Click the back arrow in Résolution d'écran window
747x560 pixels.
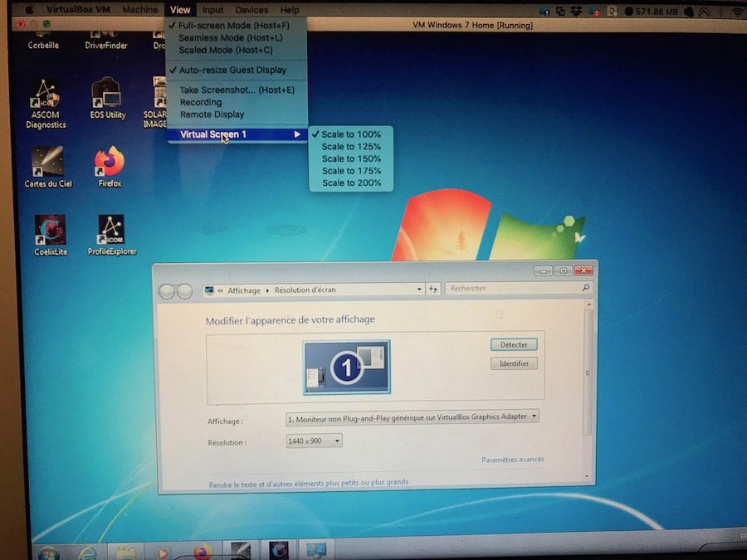pyautogui.click(x=167, y=291)
